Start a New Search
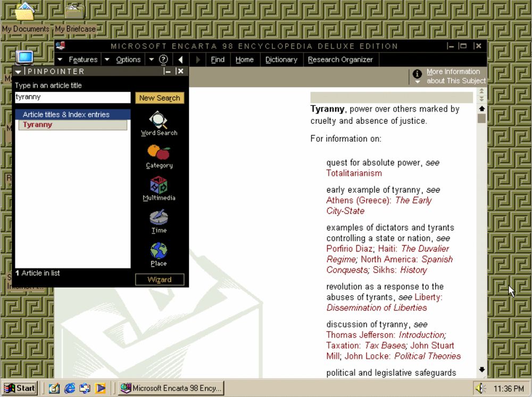Image resolution: width=532 pixels, height=397 pixels. pyautogui.click(x=159, y=98)
